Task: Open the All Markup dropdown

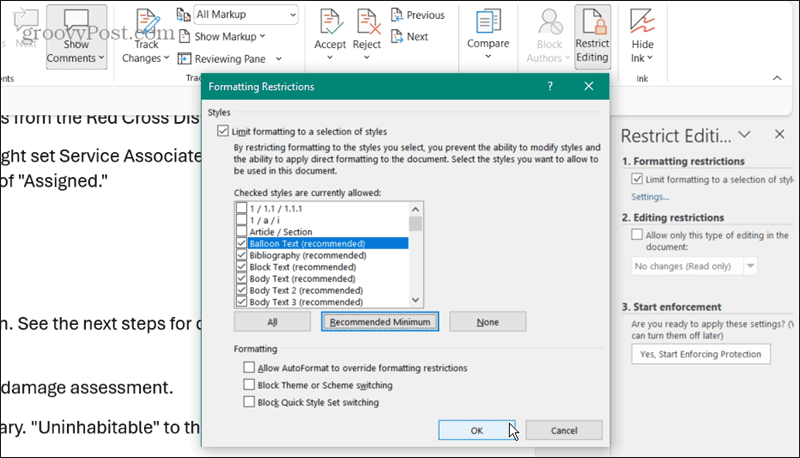Action: click(x=293, y=14)
